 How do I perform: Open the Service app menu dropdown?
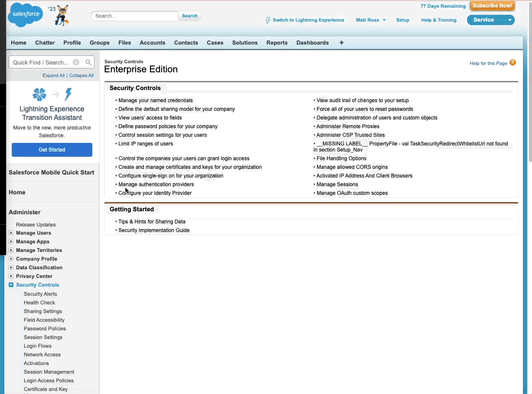(x=491, y=20)
